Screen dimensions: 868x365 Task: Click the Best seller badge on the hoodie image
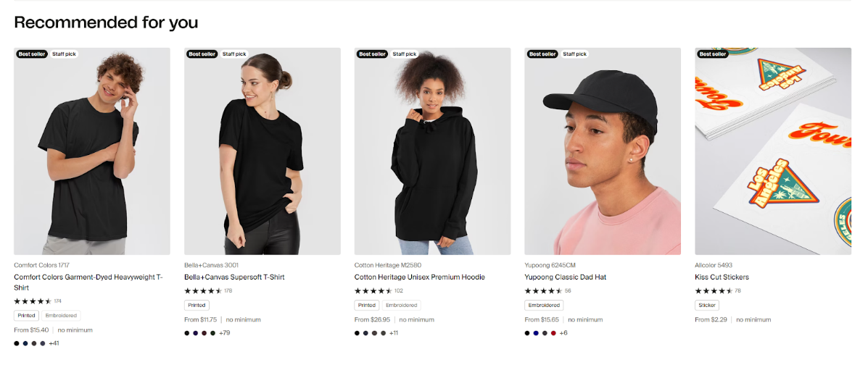[372, 54]
